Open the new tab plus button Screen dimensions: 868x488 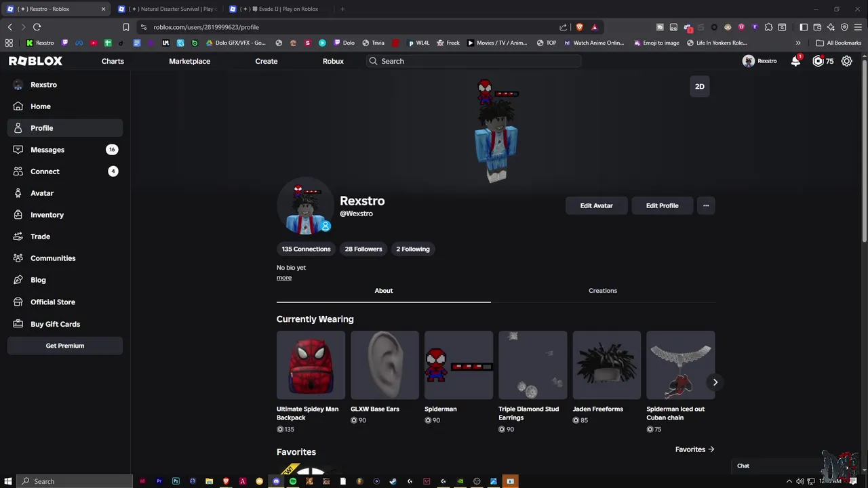click(x=342, y=9)
